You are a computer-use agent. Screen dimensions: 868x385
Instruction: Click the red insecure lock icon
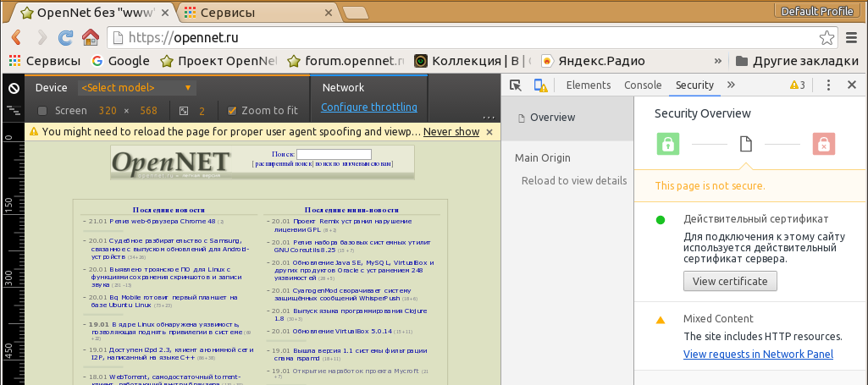822,145
